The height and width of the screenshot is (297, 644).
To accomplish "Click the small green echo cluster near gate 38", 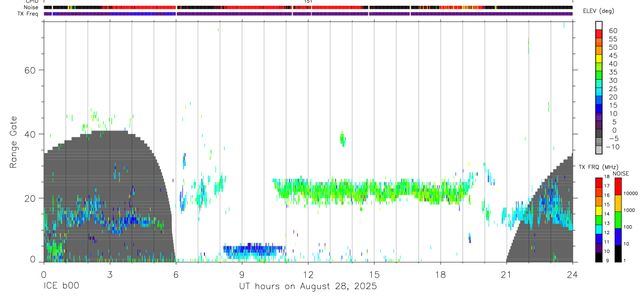I will (x=343, y=139).
